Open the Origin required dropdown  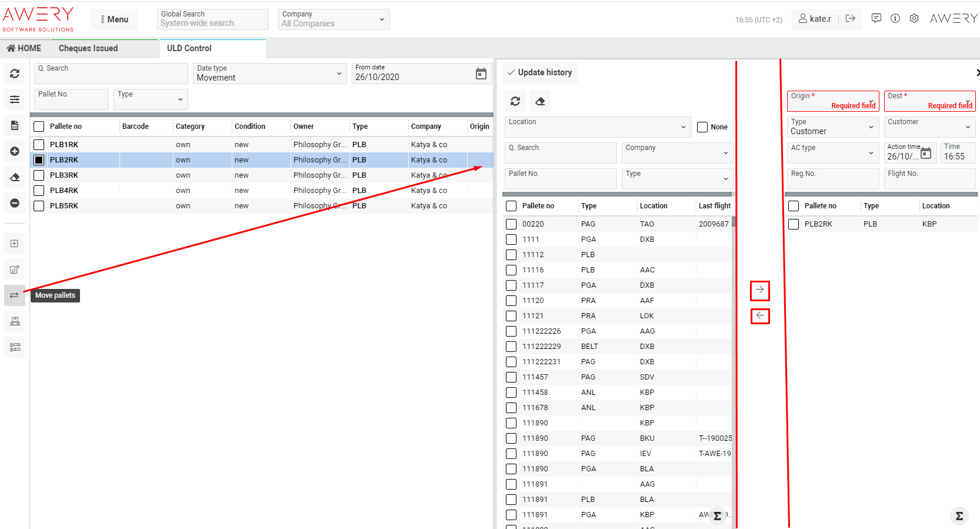click(832, 101)
